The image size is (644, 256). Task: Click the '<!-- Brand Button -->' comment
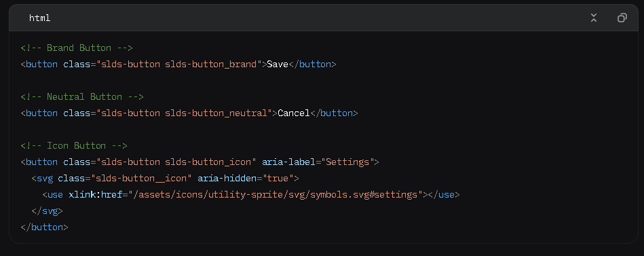77,48
